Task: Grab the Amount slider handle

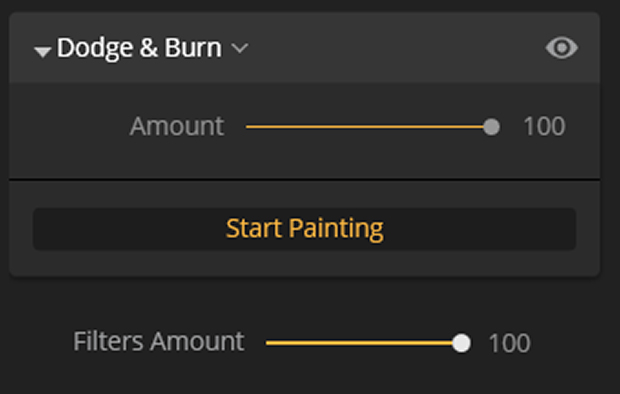Action: click(x=491, y=127)
